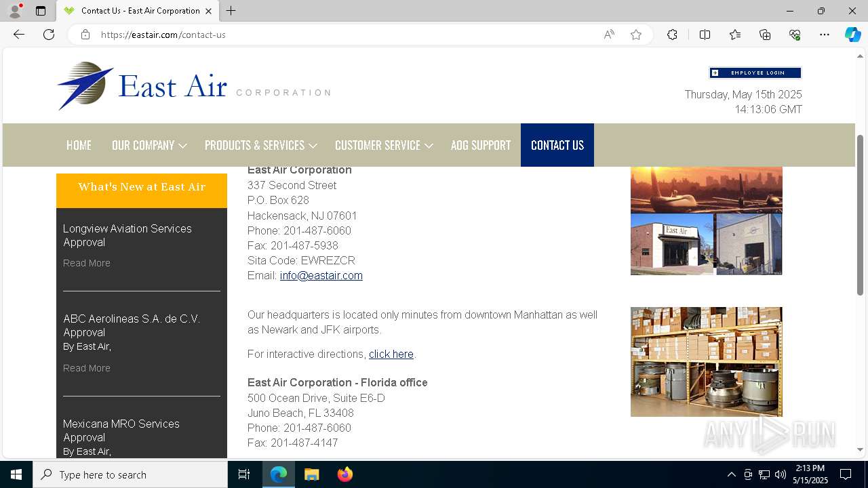This screenshot has height=488, width=868.
Task: Click Read More under ABC Aerolineas
Action: tap(87, 368)
